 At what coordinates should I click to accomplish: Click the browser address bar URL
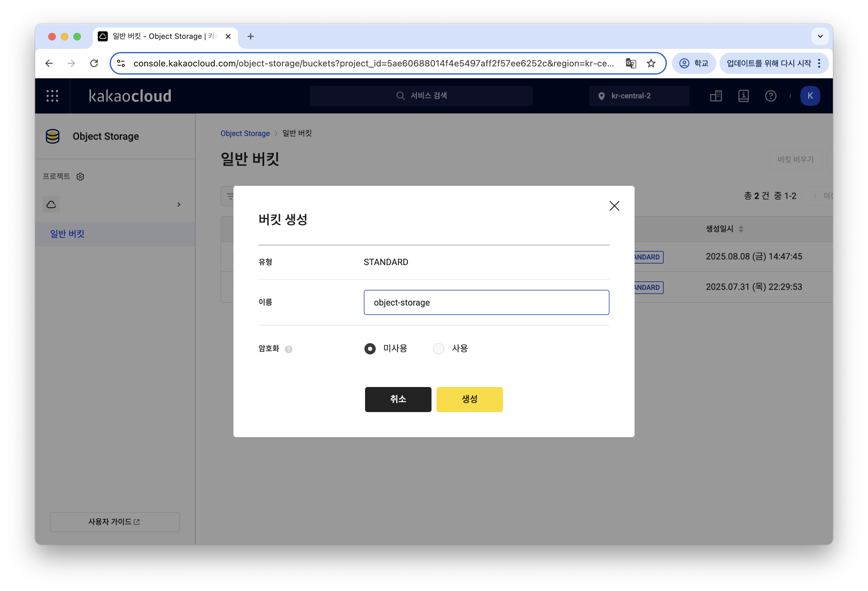[x=374, y=64]
